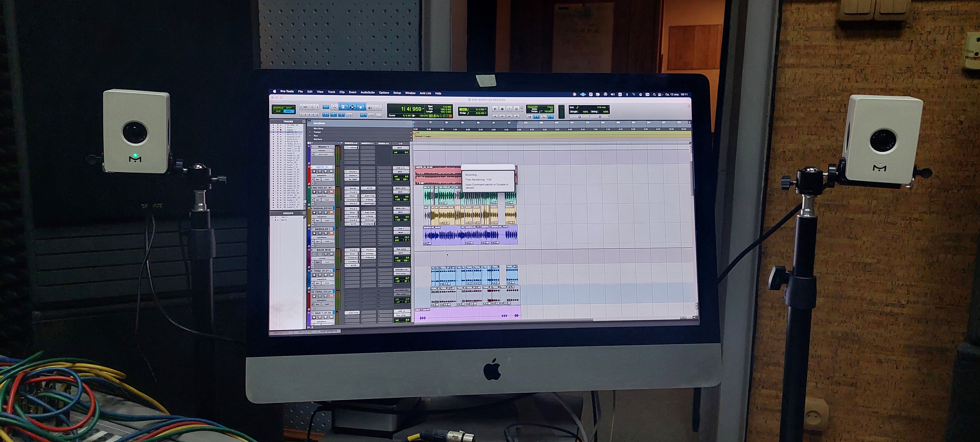Select the Pencil tool
This screenshot has height=442, width=980.
379,108
